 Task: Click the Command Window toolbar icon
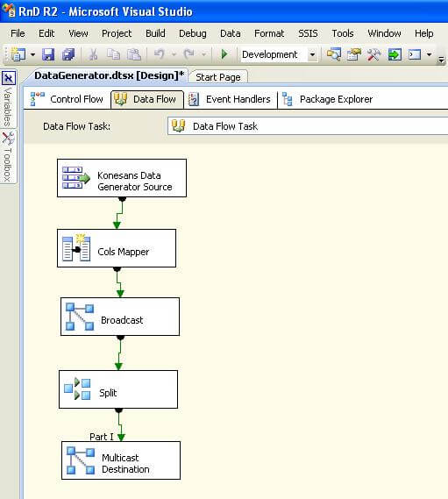415,54
